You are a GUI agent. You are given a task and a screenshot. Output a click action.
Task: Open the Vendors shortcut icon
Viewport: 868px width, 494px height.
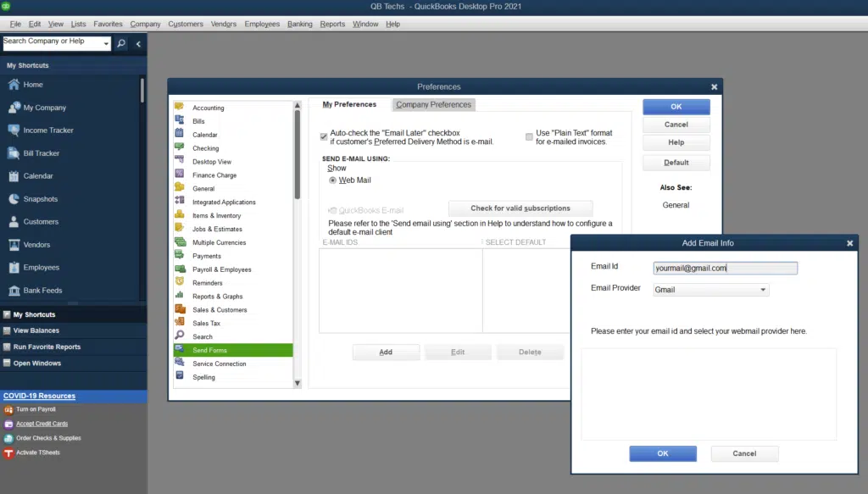pyautogui.click(x=14, y=245)
